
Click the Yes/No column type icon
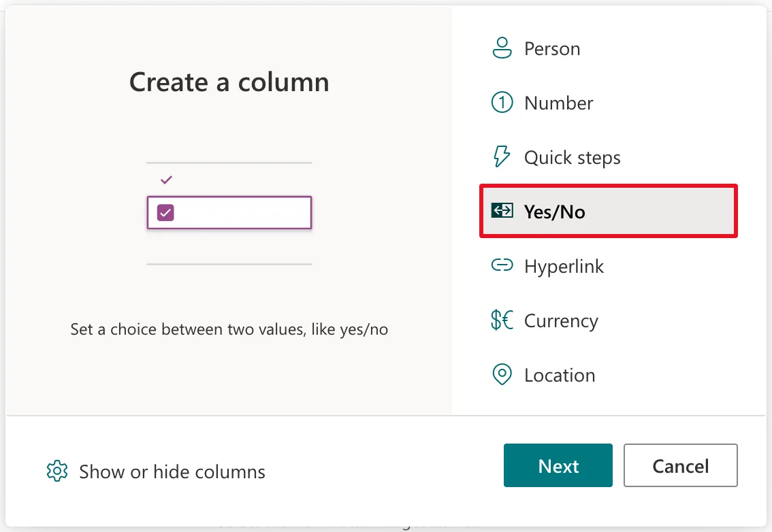point(502,211)
